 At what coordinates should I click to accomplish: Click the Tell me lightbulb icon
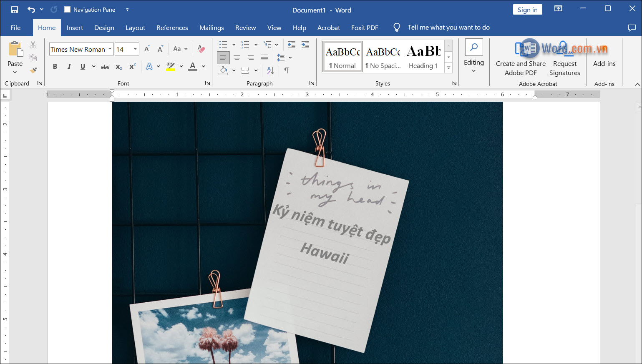[397, 28]
